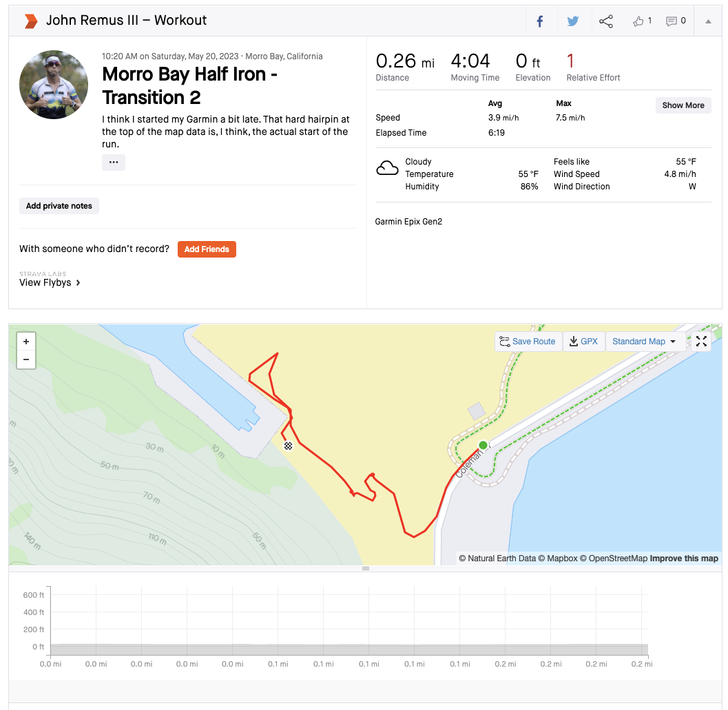Give kudos with thumbs-up icon
Viewport: 728px width, 710px height.
[x=638, y=21]
